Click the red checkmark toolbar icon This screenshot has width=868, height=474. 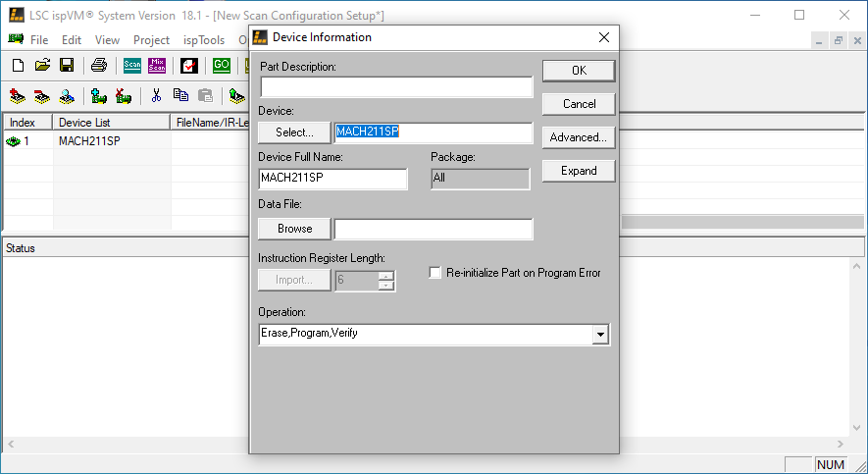[x=189, y=66]
